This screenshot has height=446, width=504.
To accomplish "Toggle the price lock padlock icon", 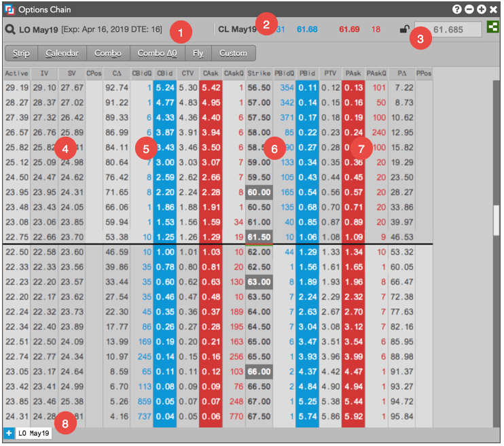I will tap(404, 29).
